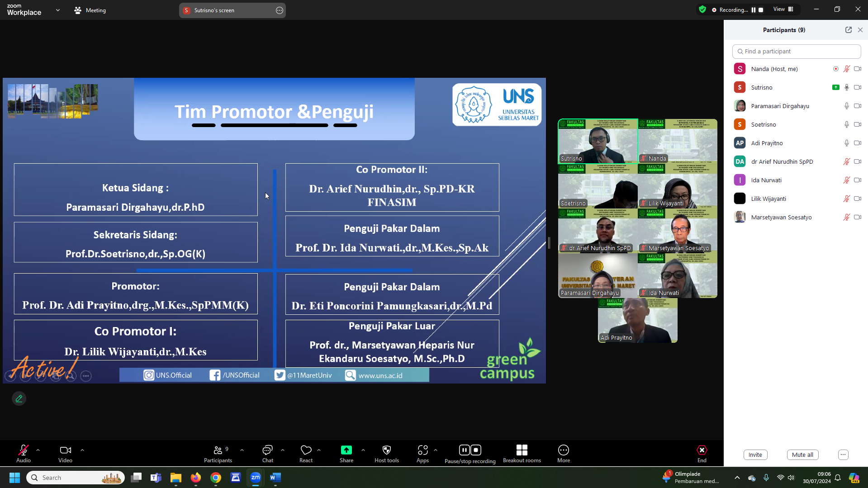The width and height of the screenshot is (868, 488).
Task: Open the Chat panel
Action: click(x=268, y=454)
